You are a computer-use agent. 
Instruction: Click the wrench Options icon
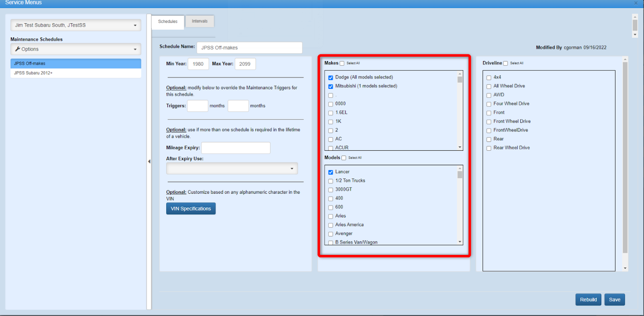[x=18, y=49]
